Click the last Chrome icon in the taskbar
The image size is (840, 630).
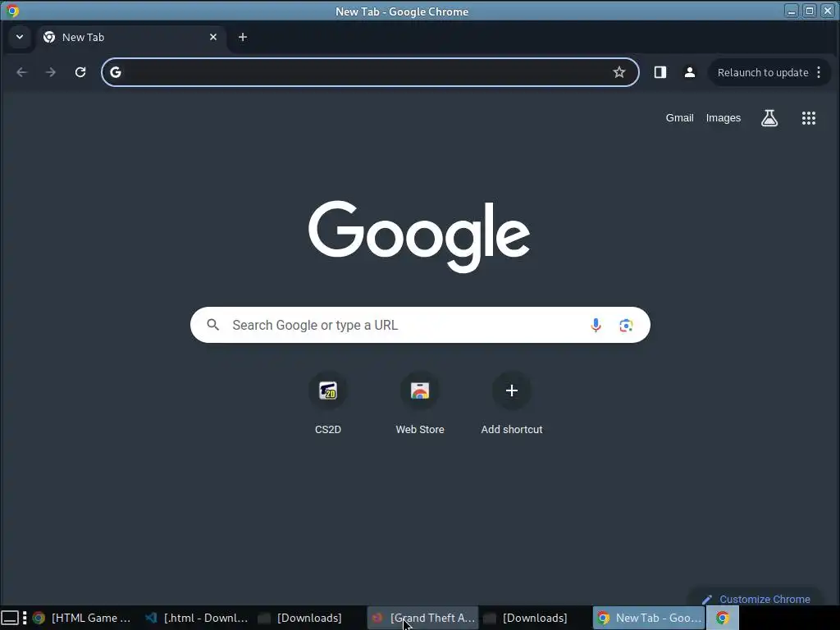pyautogui.click(x=722, y=618)
